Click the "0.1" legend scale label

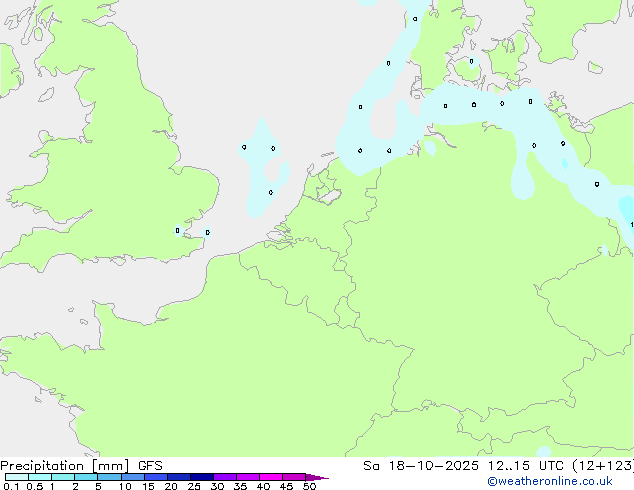[11, 486]
